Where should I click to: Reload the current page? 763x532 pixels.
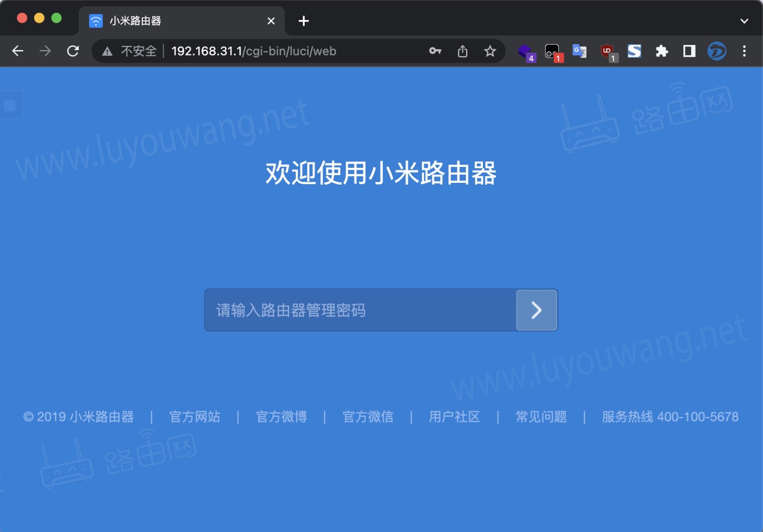[x=73, y=51]
